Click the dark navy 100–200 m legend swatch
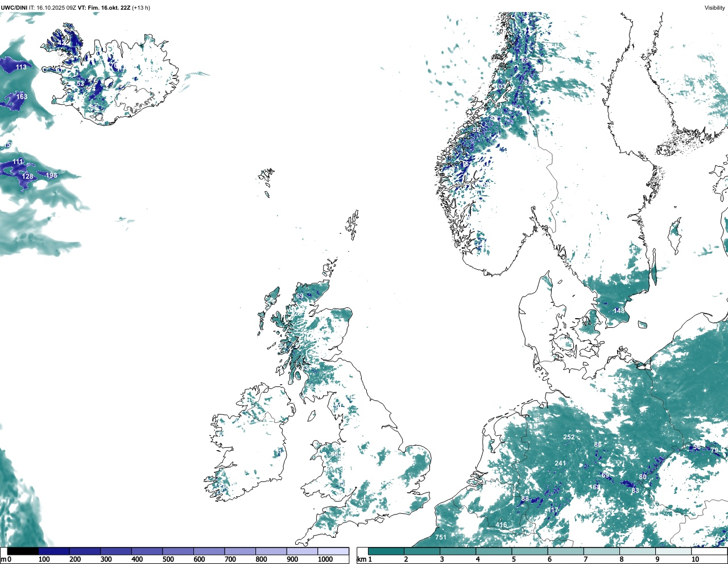This screenshot has height=564, width=728. [x=54, y=551]
